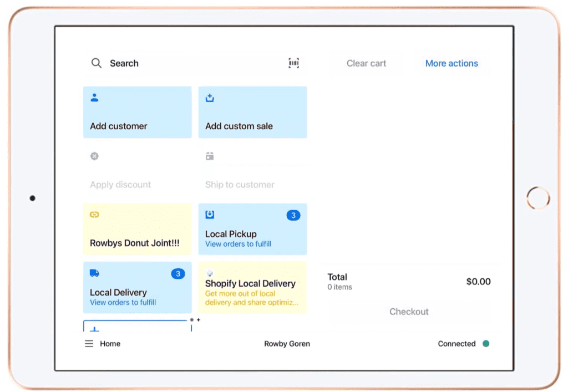Tap the Local Pickup badge showing 3
Screen dimensions: 568x392
coord(293,215)
